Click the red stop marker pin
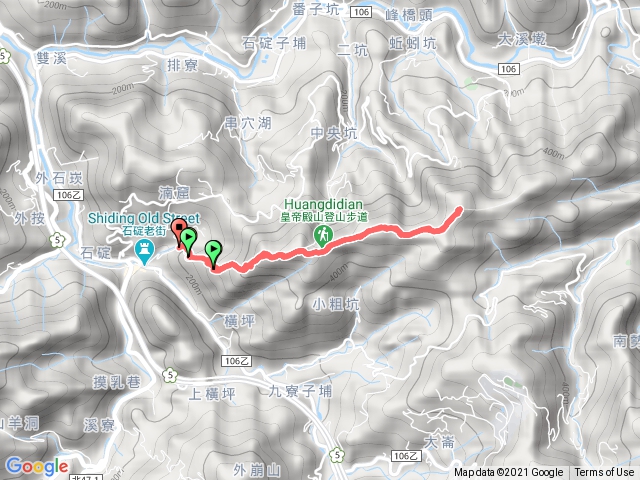 click(179, 233)
